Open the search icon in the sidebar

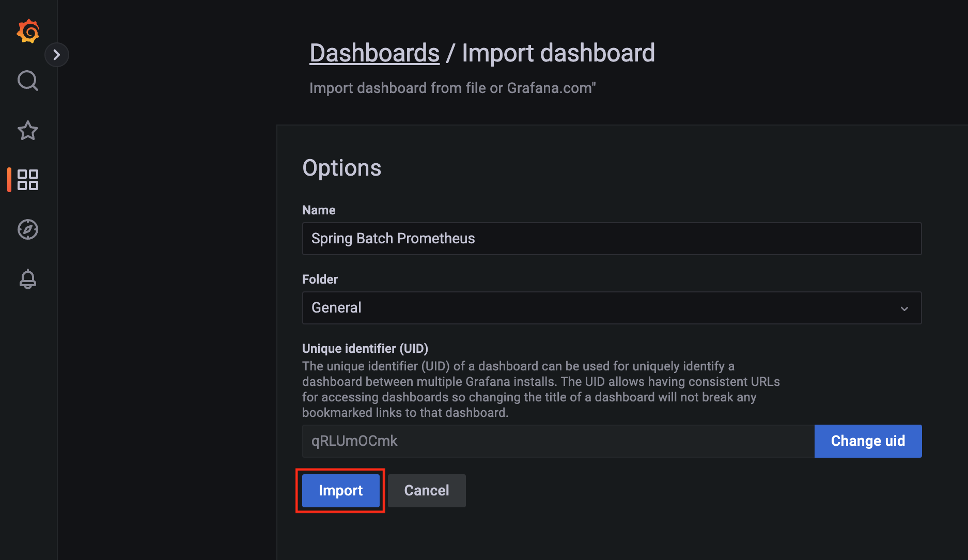[28, 81]
